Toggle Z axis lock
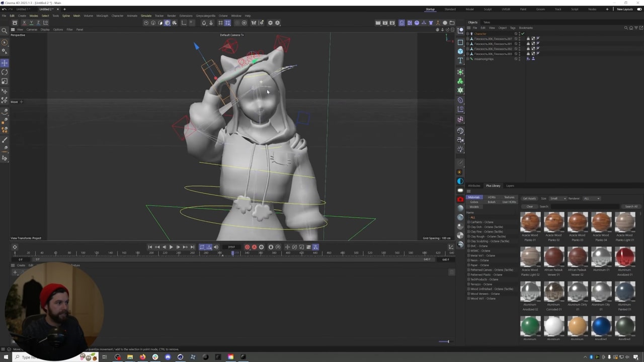This screenshot has height=362, width=644. (x=38, y=23)
